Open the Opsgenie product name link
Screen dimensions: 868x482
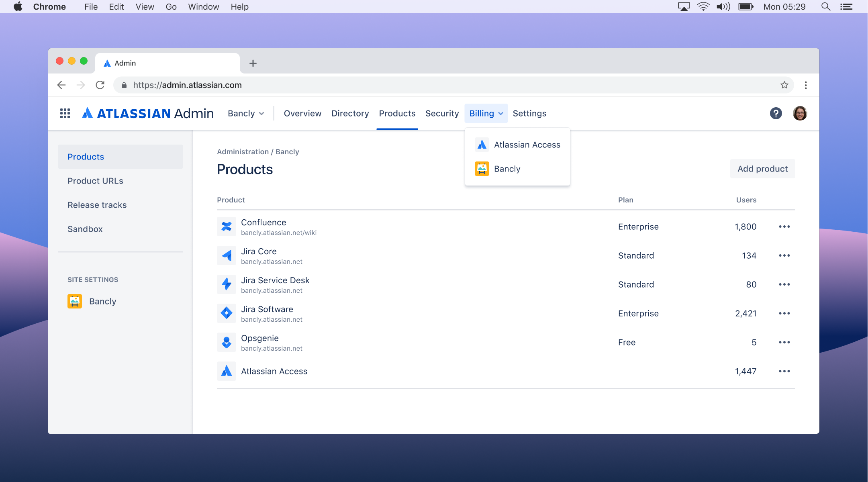260,338
